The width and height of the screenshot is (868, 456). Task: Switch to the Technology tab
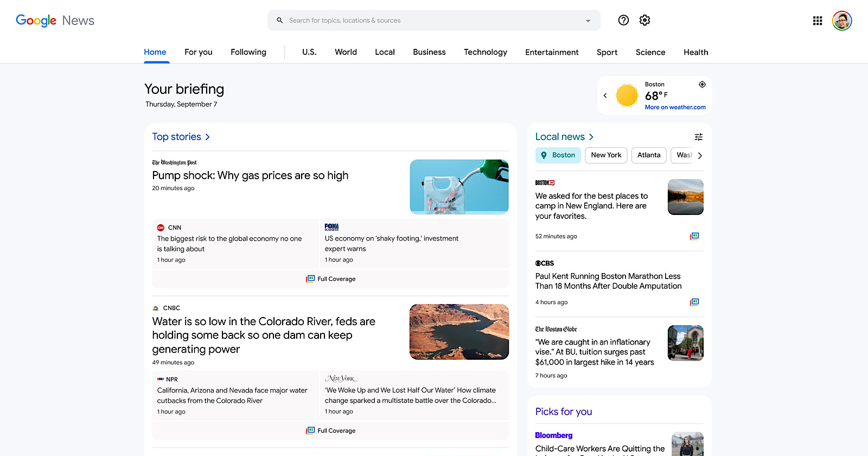coord(485,52)
